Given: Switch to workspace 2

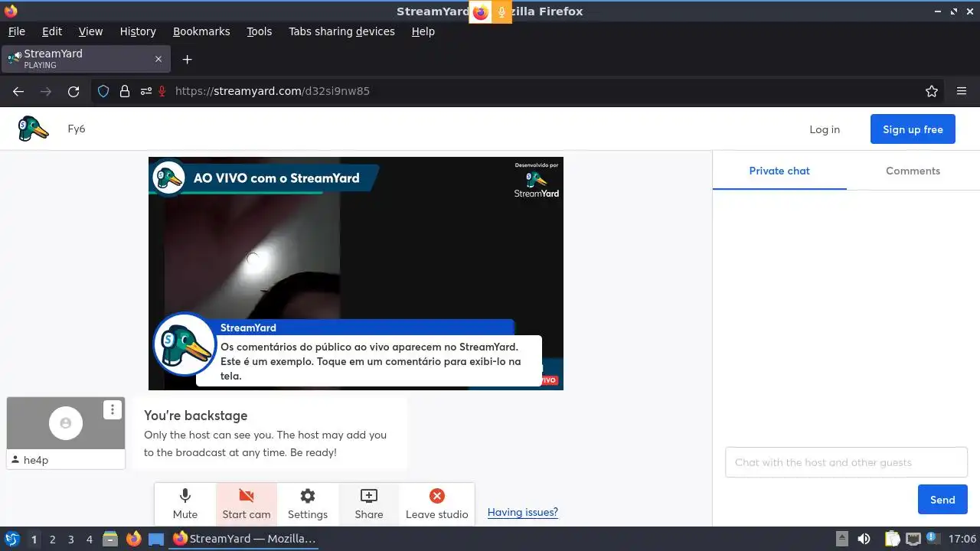Looking at the screenshot, I should 52,539.
